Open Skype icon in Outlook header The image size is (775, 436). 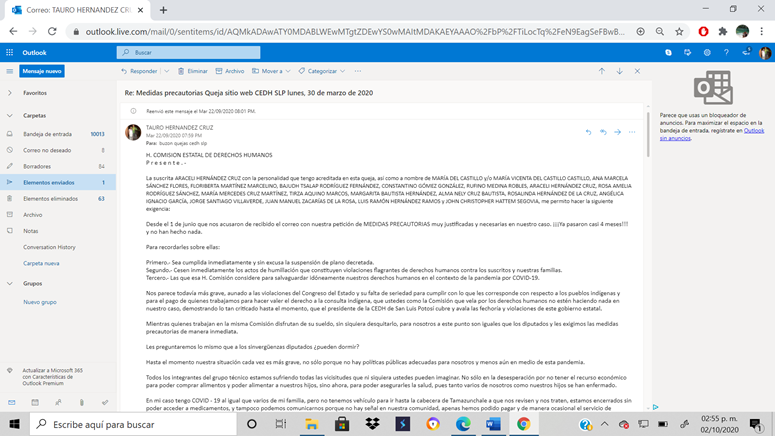click(668, 52)
